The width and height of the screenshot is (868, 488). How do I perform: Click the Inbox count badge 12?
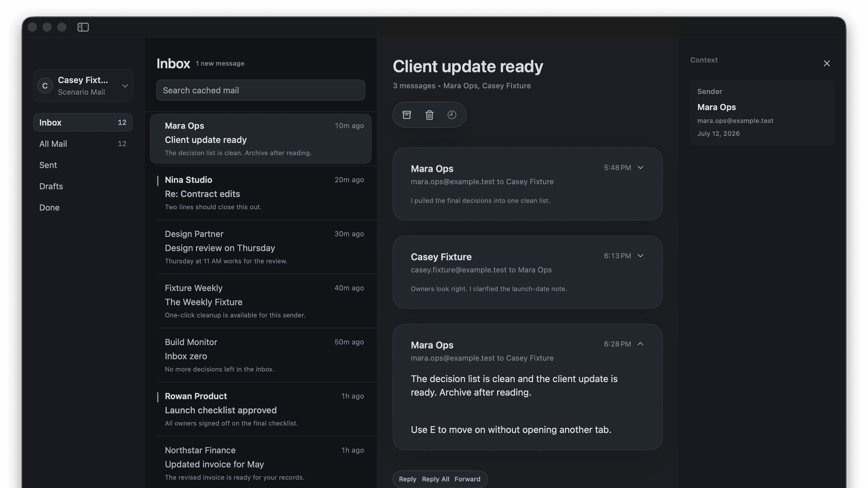122,122
